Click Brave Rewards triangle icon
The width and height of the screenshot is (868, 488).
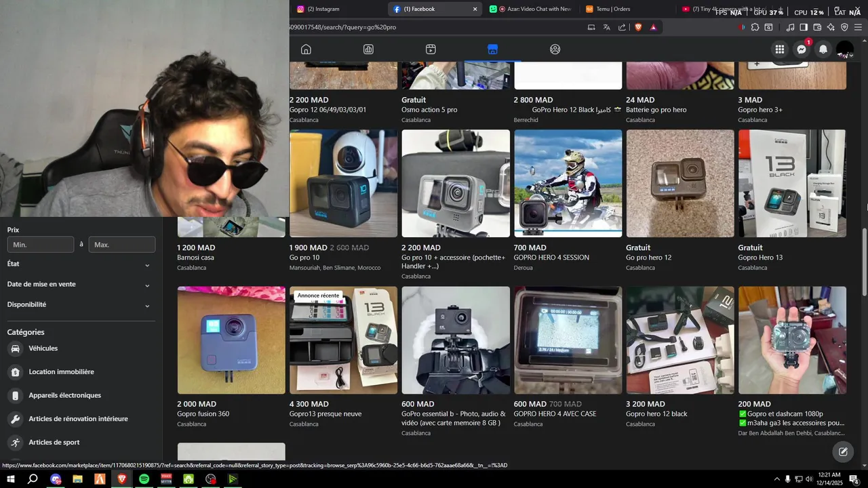(654, 27)
